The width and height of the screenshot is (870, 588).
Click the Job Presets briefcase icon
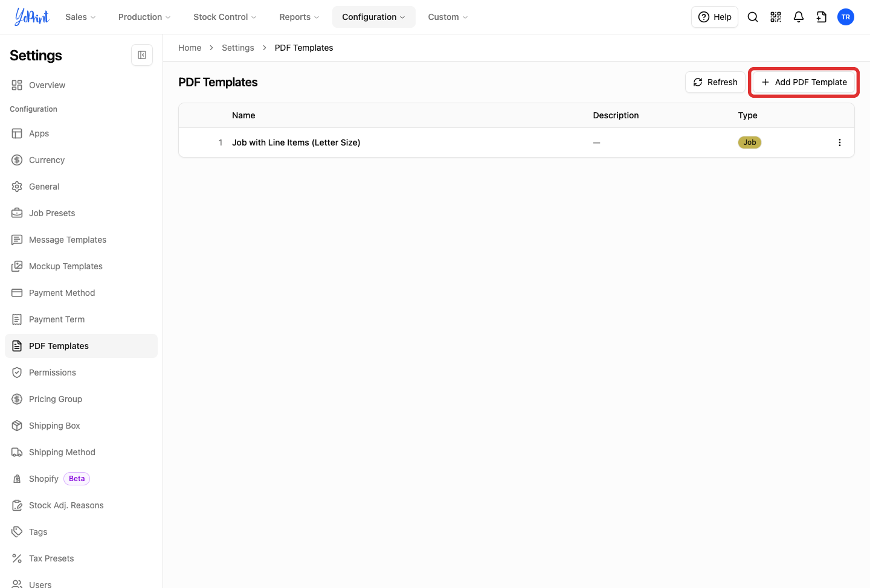[17, 213]
